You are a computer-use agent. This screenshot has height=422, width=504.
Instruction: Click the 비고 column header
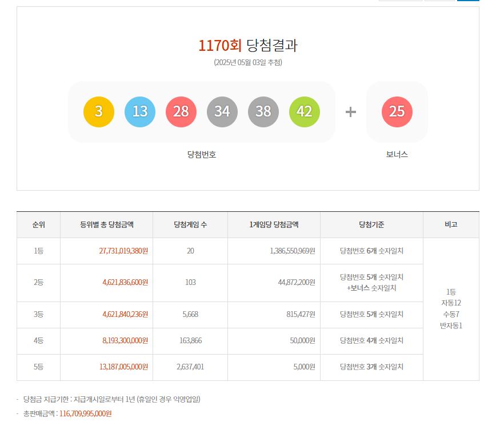[451, 224]
